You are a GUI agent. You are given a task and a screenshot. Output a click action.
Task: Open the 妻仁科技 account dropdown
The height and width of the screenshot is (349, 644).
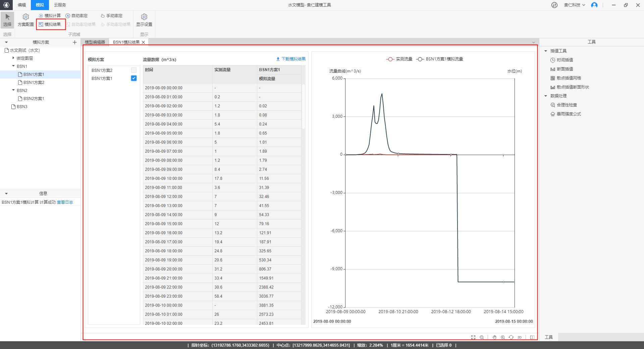574,5
